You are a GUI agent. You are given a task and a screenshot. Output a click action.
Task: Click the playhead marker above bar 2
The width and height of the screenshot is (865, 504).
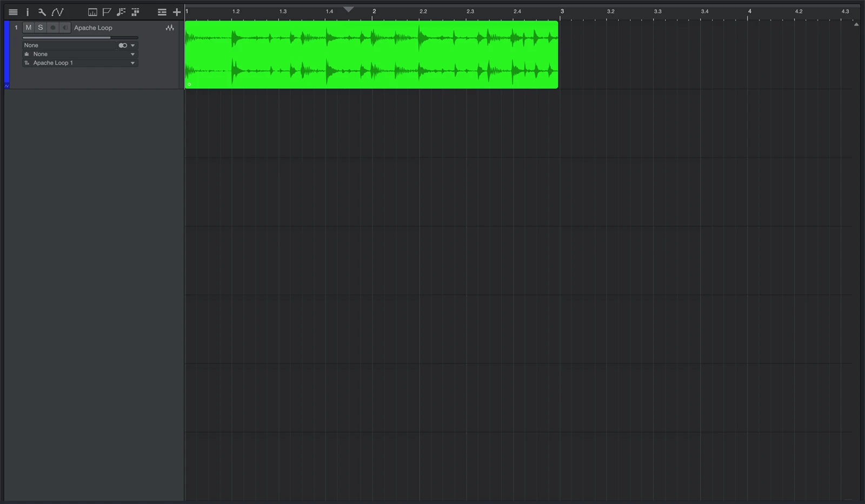(x=349, y=9)
